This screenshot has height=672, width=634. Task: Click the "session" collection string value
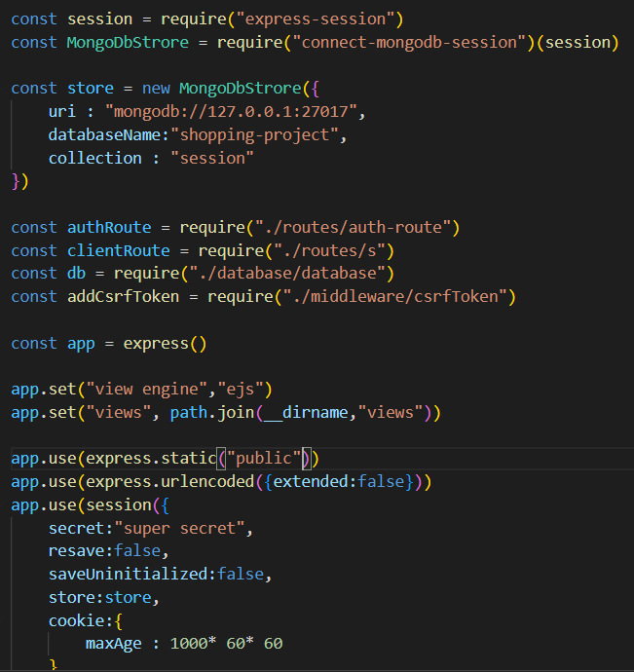tap(212, 158)
